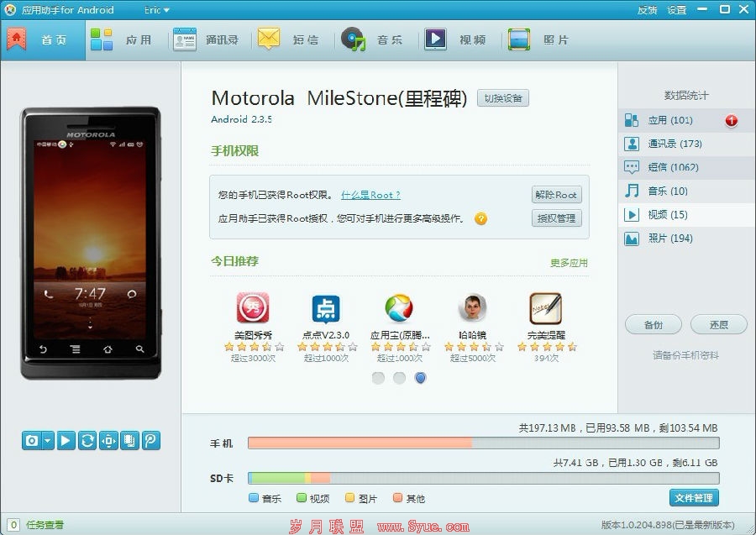Switch to the 应用 apps tab
Screen dimensions: 756x535
pos(122,40)
